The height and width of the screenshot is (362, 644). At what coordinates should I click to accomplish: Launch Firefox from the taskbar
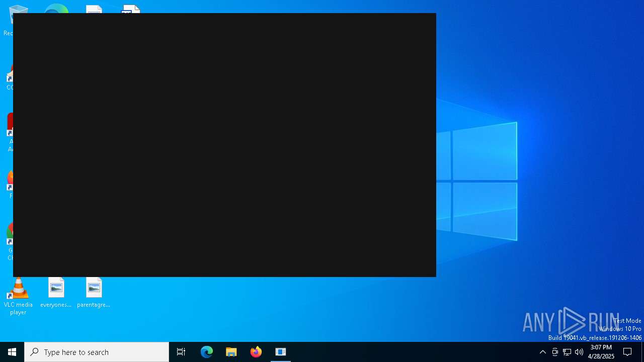point(256,352)
